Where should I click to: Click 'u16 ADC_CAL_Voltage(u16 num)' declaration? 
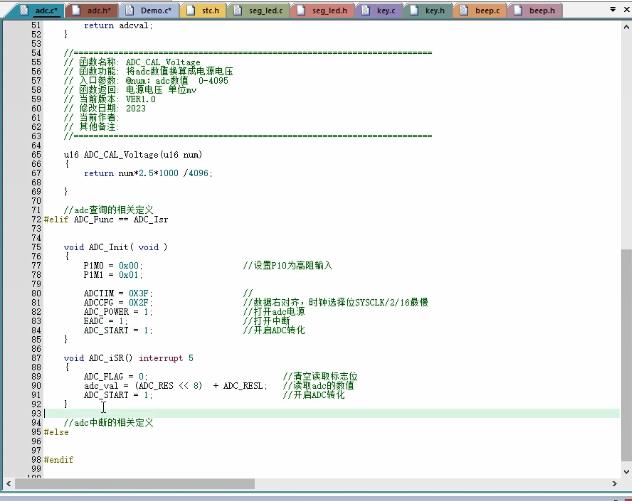pyautogui.click(x=133, y=155)
